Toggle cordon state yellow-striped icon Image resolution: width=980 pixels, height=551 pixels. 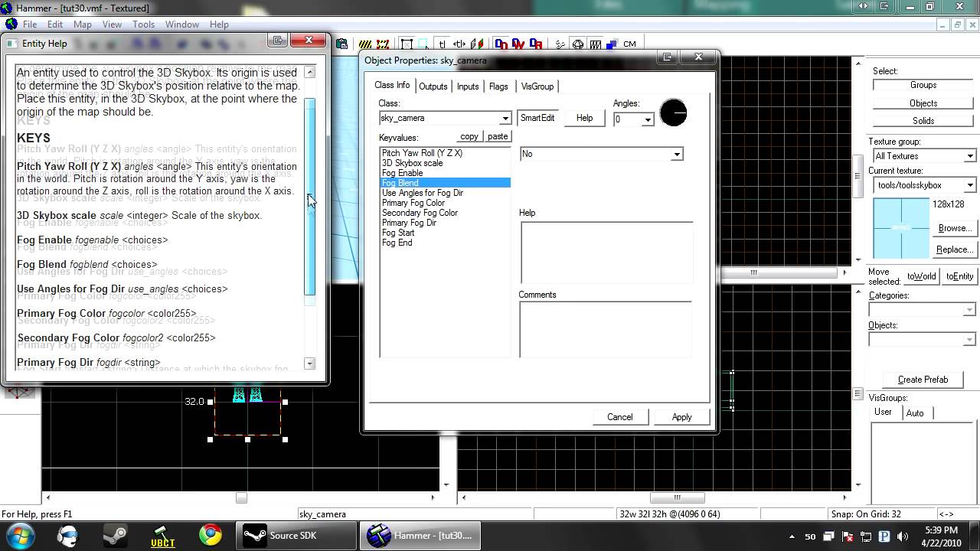pos(365,44)
